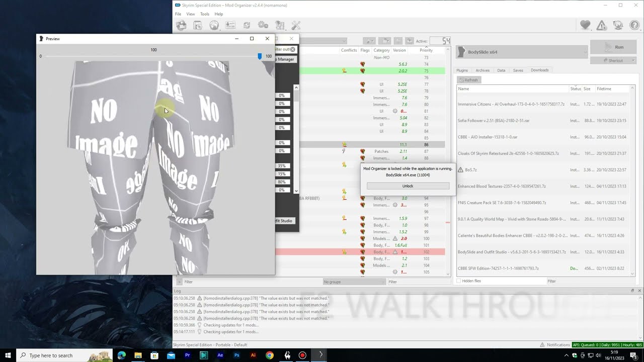Click the restore backup icon above mod list
Image resolution: width=644 pixels, height=362 pixels.
(x=397, y=41)
